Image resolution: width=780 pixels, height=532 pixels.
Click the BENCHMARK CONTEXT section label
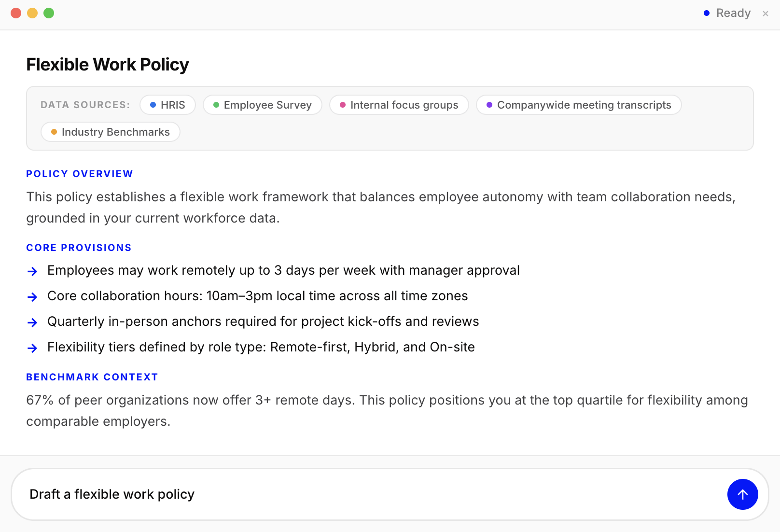point(92,377)
